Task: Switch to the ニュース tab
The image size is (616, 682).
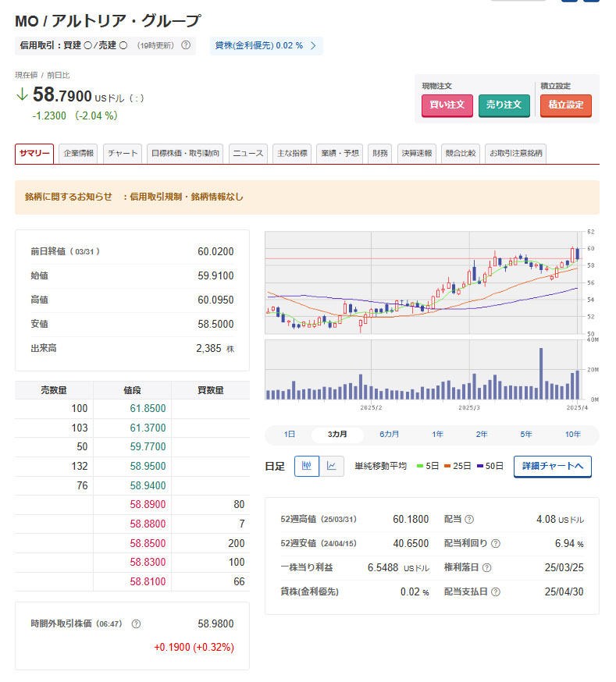Action: click(x=248, y=154)
